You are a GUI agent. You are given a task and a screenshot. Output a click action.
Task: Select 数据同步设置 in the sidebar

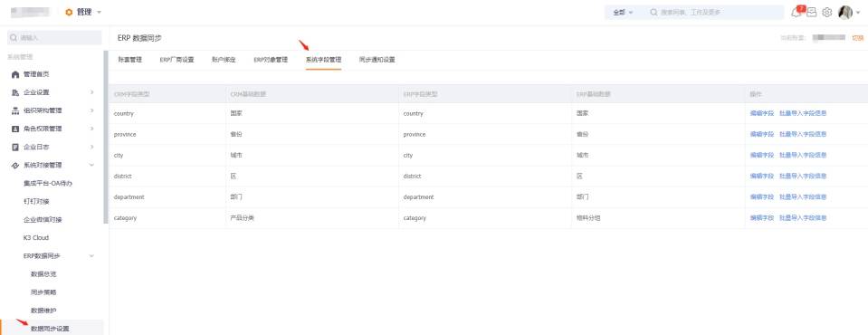click(x=50, y=329)
